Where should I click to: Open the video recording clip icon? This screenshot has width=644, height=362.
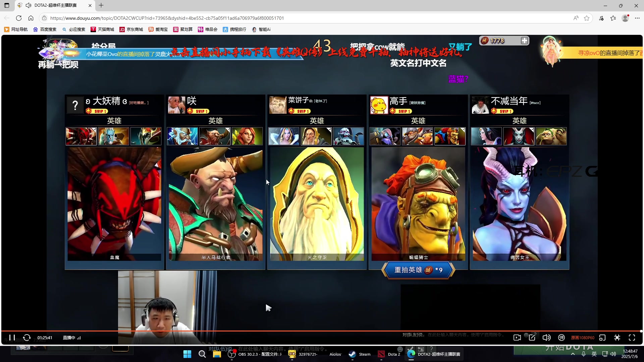tap(517, 338)
